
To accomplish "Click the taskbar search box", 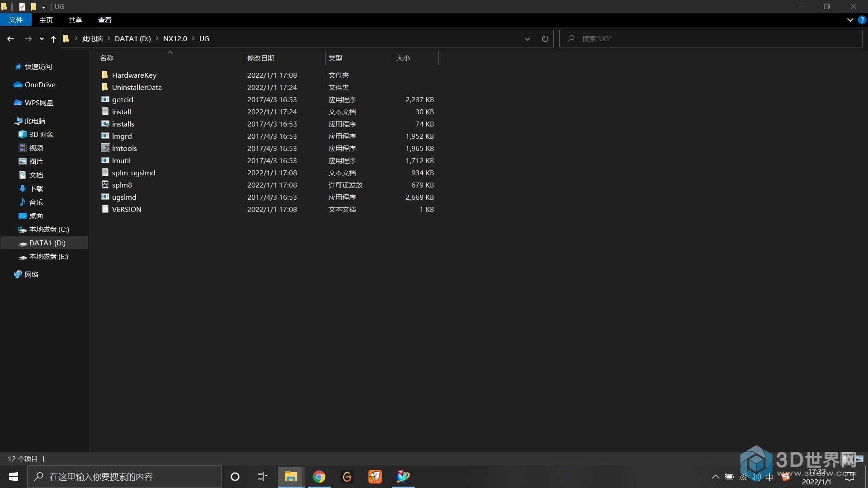I will [124, 477].
